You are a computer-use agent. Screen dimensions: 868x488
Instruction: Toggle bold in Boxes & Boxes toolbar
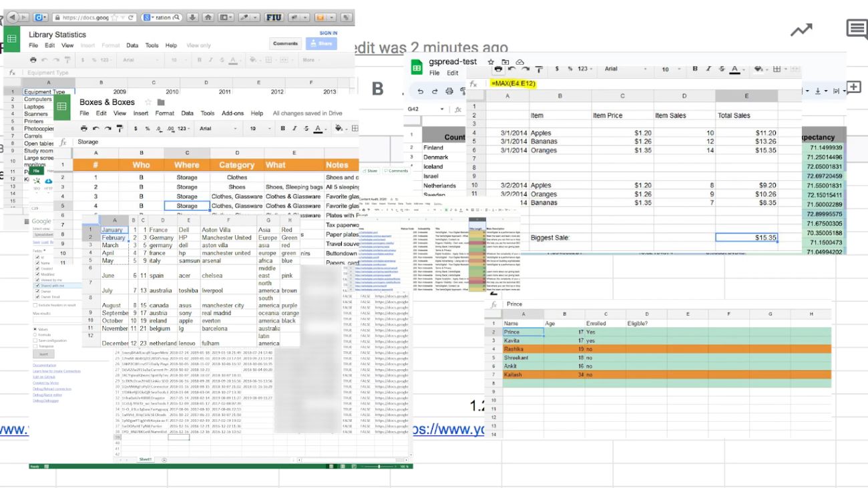point(283,129)
